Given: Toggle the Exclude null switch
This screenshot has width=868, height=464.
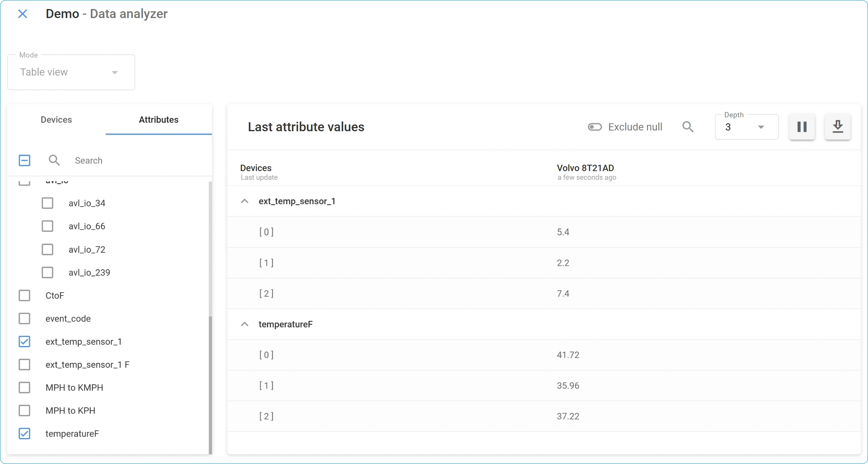Looking at the screenshot, I should point(595,127).
